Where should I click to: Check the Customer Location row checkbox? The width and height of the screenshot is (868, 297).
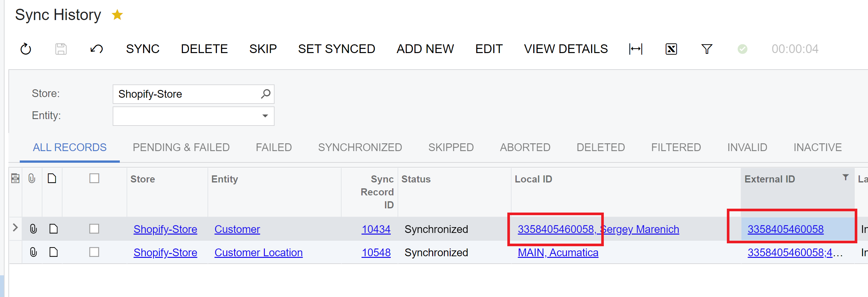(x=94, y=252)
